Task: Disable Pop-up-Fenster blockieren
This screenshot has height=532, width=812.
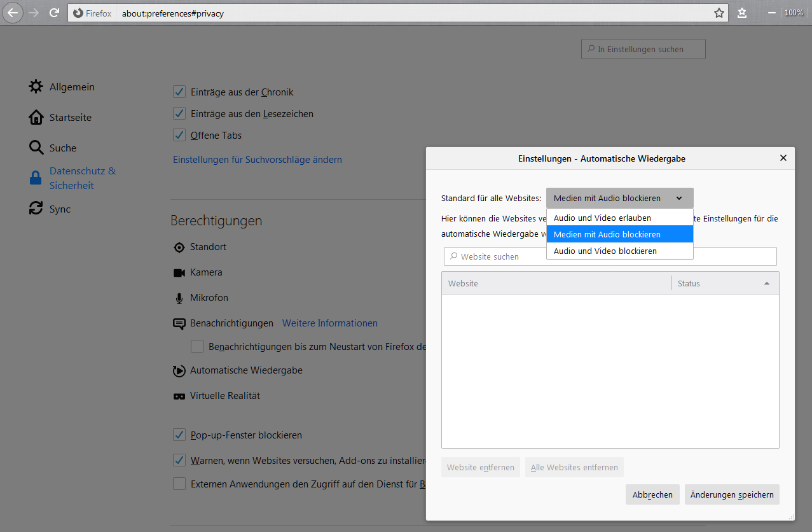Action: pos(179,435)
